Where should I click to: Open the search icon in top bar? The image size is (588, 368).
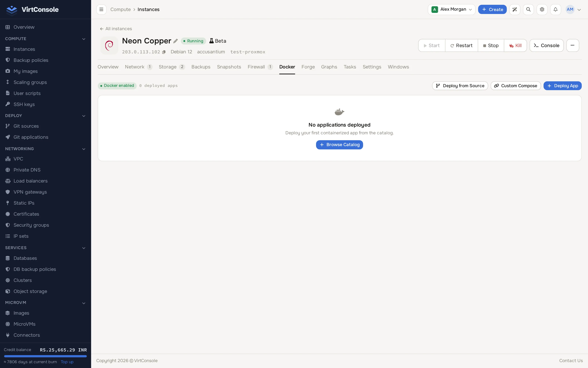click(528, 10)
